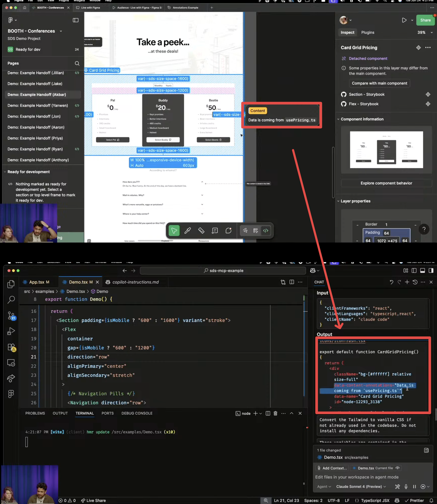Open the copilot-instructions.md editor tab
437x504 pixels.
[x=135, y=282]
